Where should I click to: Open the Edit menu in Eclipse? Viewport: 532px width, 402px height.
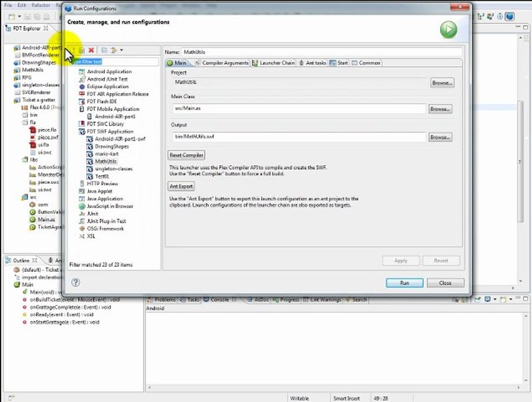[22, 5]
